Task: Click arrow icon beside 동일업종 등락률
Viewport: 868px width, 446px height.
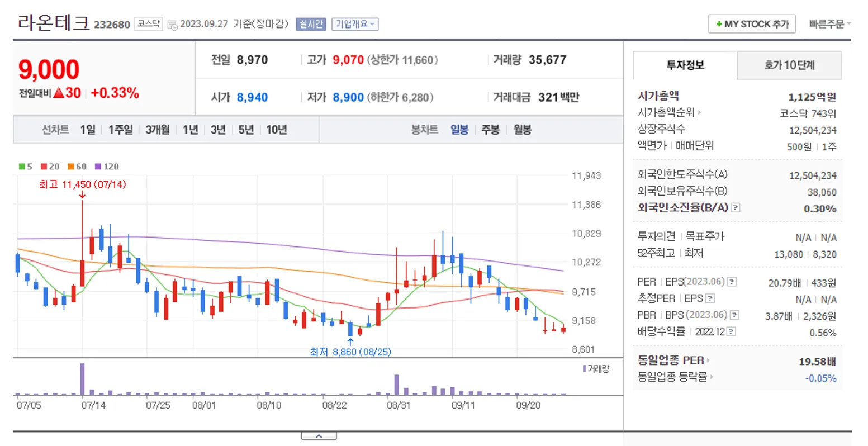Action: (712, 377)
